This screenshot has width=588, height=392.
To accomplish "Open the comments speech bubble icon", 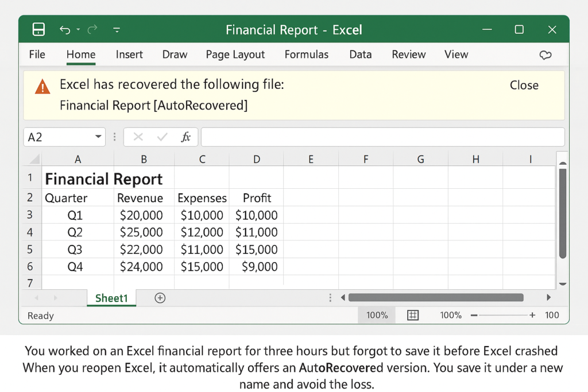I will click(546, 55).
